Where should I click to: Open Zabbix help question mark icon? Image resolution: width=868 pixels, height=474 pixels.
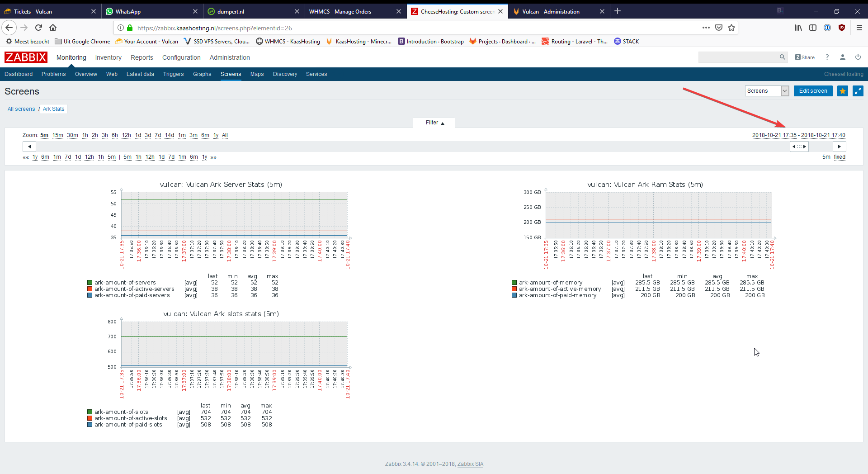coord(827,57)
